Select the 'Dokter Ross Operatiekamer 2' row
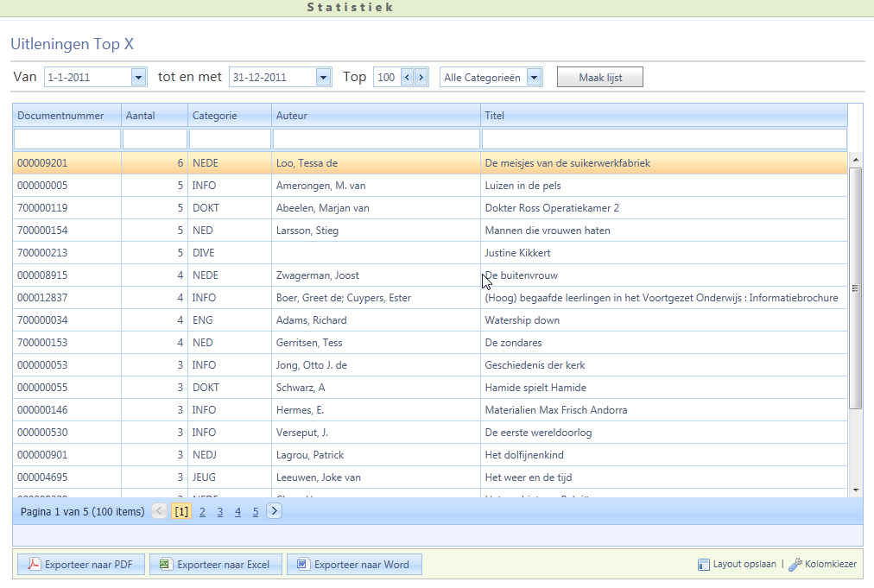The height and width of the screenshot is (588, 874). [x=430, y=208]
